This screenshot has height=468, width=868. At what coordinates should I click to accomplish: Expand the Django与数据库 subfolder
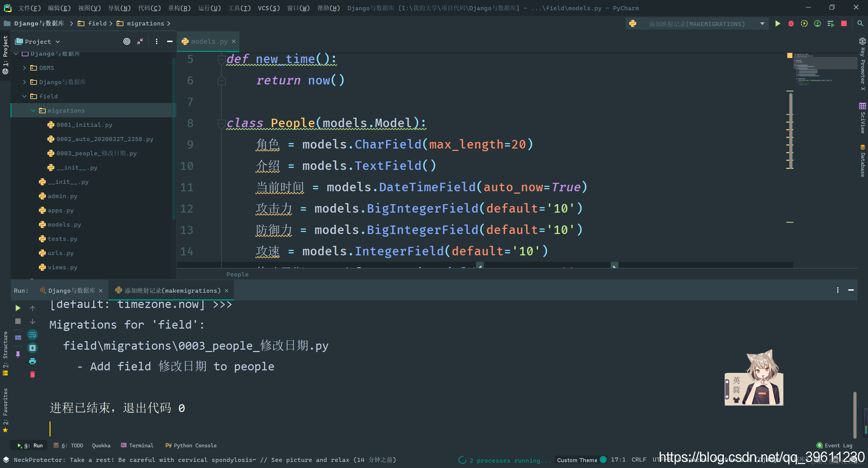[x=24, y=82]
